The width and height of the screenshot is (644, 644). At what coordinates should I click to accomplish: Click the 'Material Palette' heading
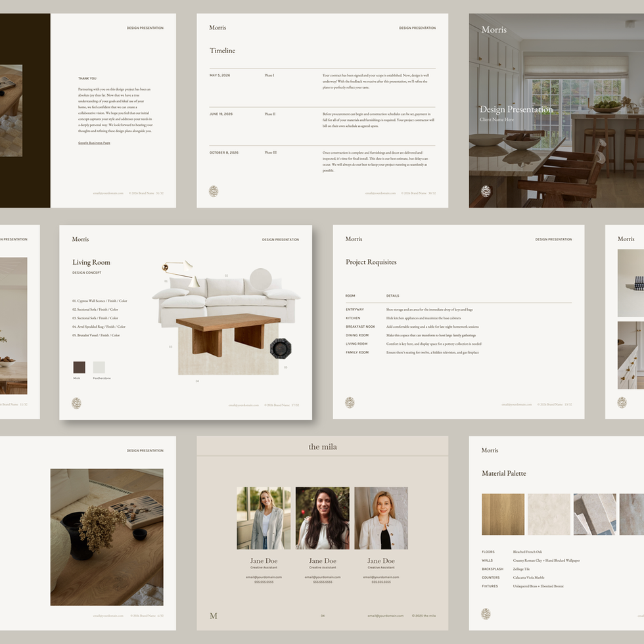[x=503, y=473]
